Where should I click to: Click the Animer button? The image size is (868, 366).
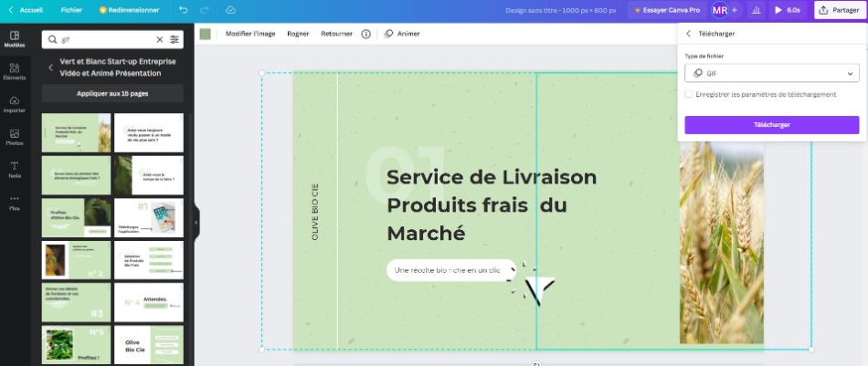click(402, 34)
